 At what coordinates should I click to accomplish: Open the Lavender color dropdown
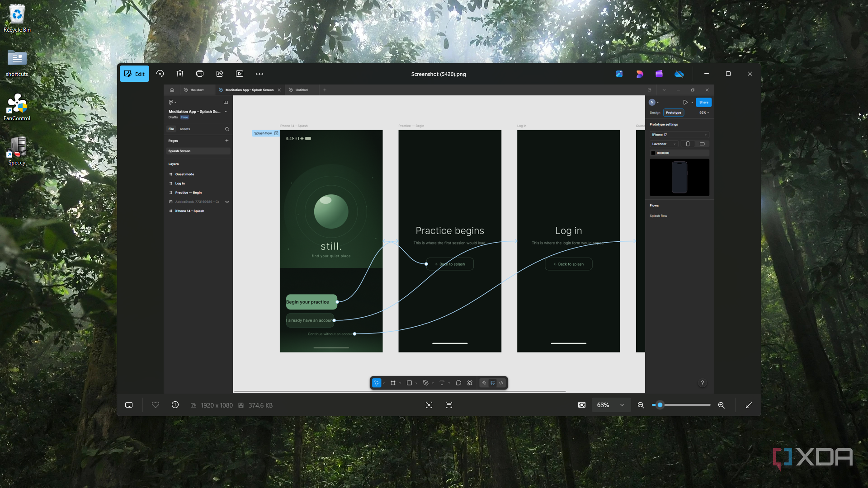(665, 144)
